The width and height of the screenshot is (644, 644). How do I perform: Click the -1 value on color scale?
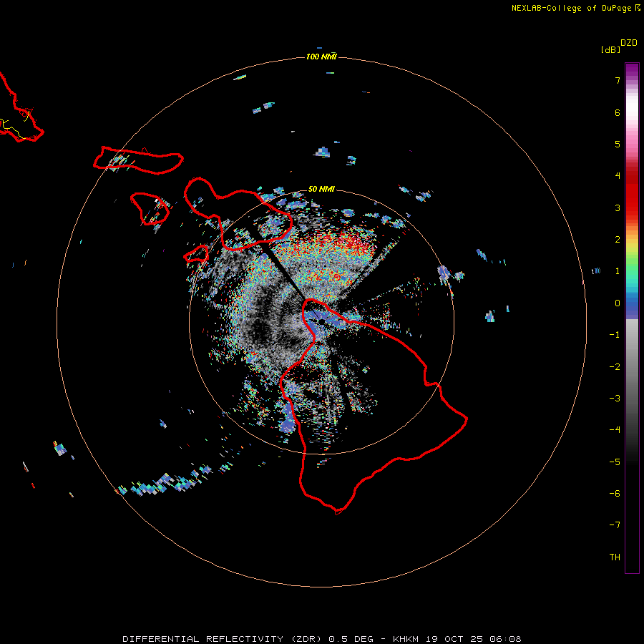point(615,335)
